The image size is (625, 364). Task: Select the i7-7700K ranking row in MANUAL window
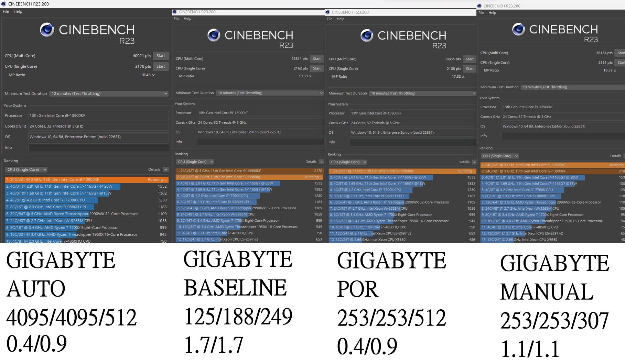point(553,190)
